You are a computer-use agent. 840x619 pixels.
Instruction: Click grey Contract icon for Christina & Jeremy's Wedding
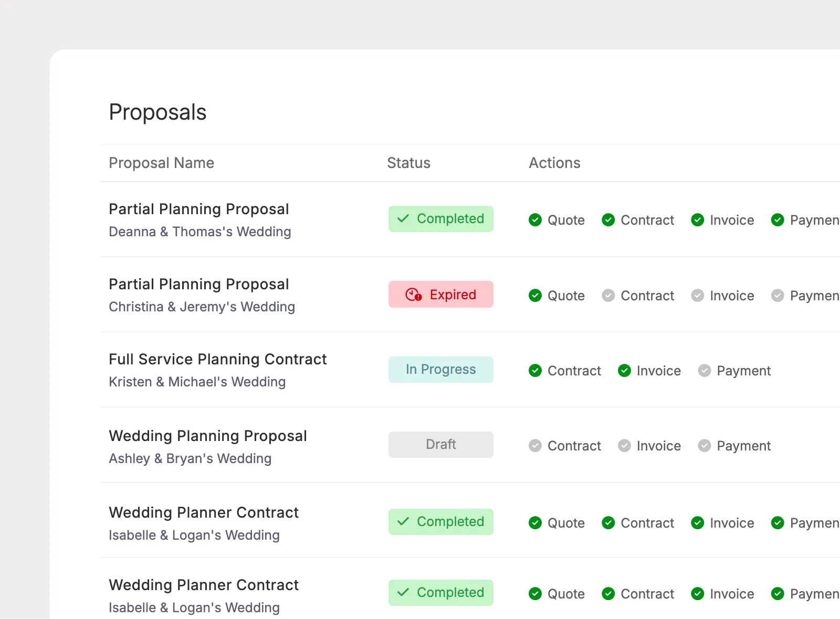click(x=608, y=296)
